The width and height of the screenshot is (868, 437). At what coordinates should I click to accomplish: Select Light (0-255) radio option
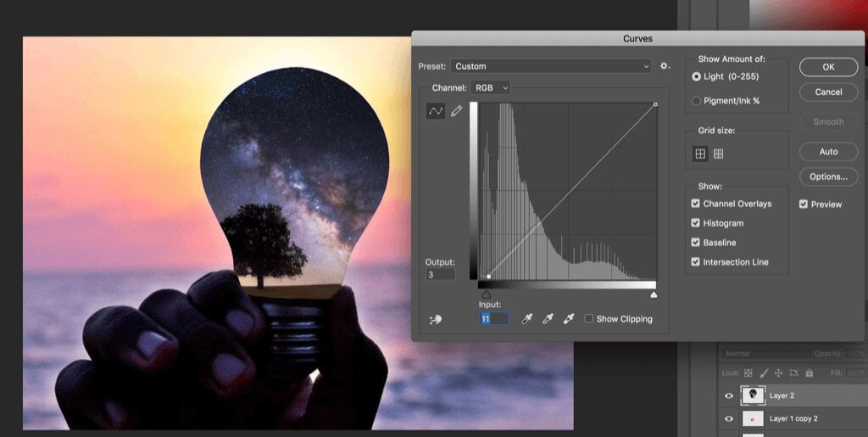[x=697, y=76]
